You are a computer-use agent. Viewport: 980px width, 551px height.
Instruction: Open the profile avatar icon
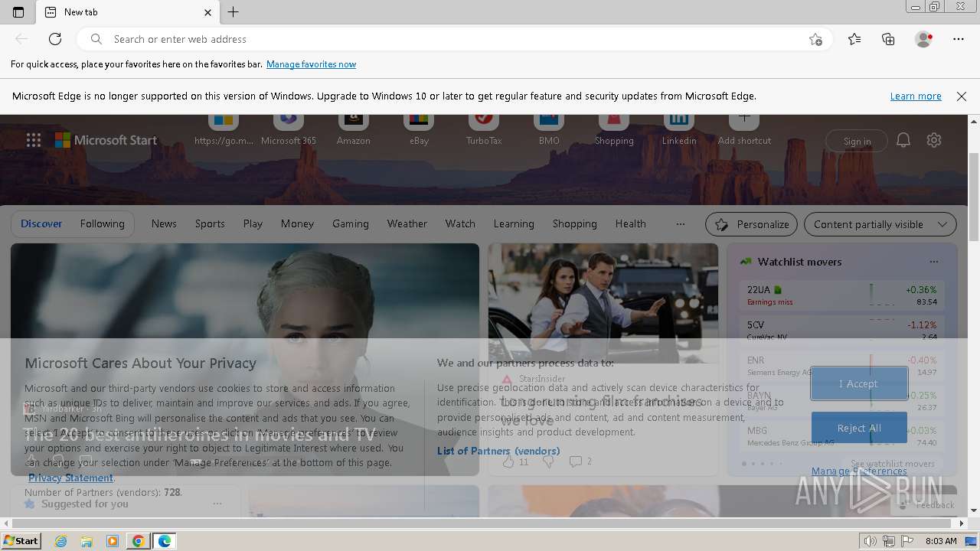point(924,39)
